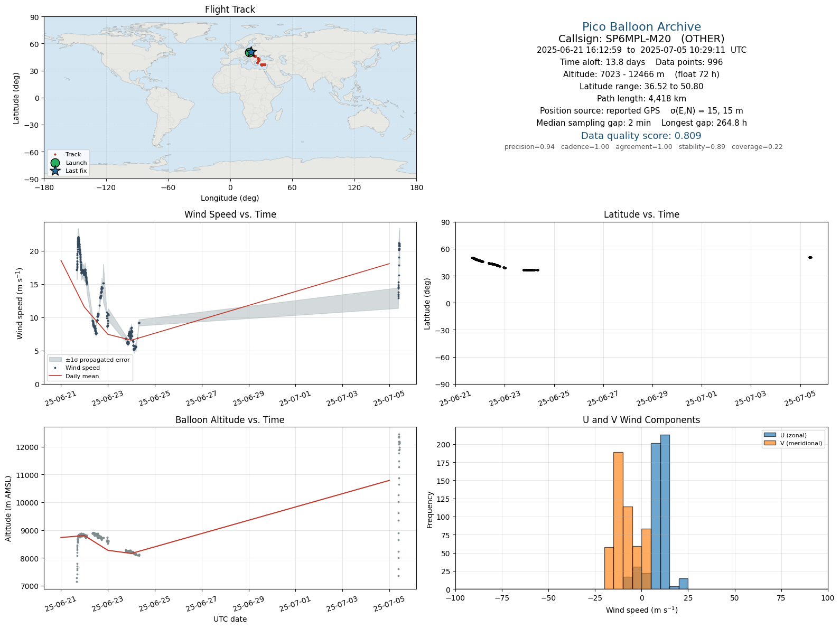Image resolution: width=840 pixels, height=628 pixels.
Task: Select the 'U and V Wind Components' title
Action: click(641, 420)
